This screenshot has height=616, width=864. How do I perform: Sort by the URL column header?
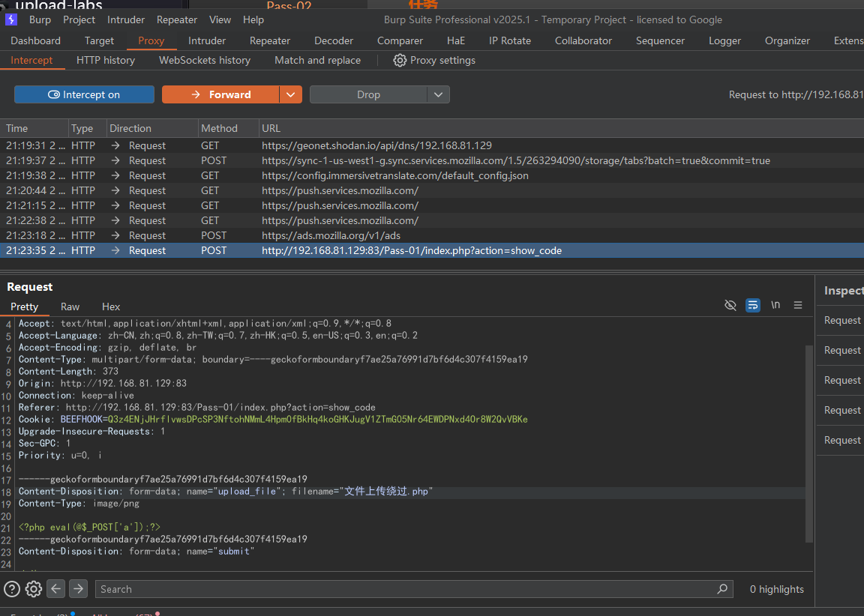561,128
